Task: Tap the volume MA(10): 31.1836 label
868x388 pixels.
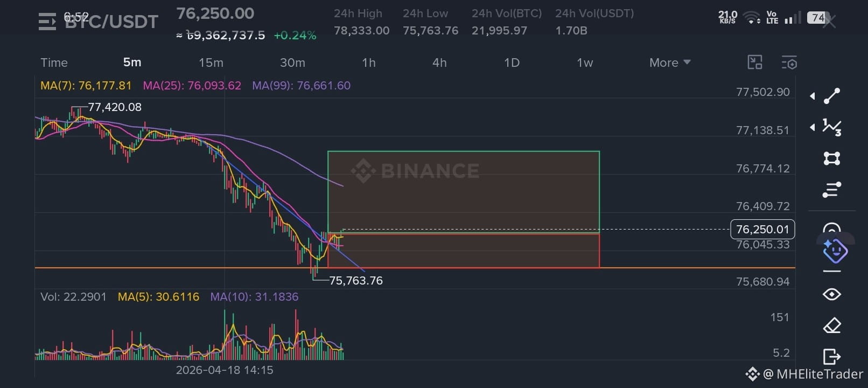Action: [254, 297]
